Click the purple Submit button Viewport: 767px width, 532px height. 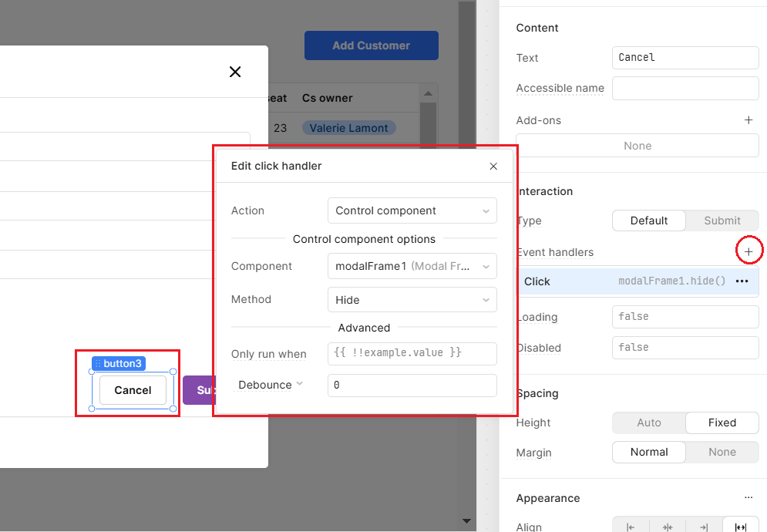coord(199,390)
